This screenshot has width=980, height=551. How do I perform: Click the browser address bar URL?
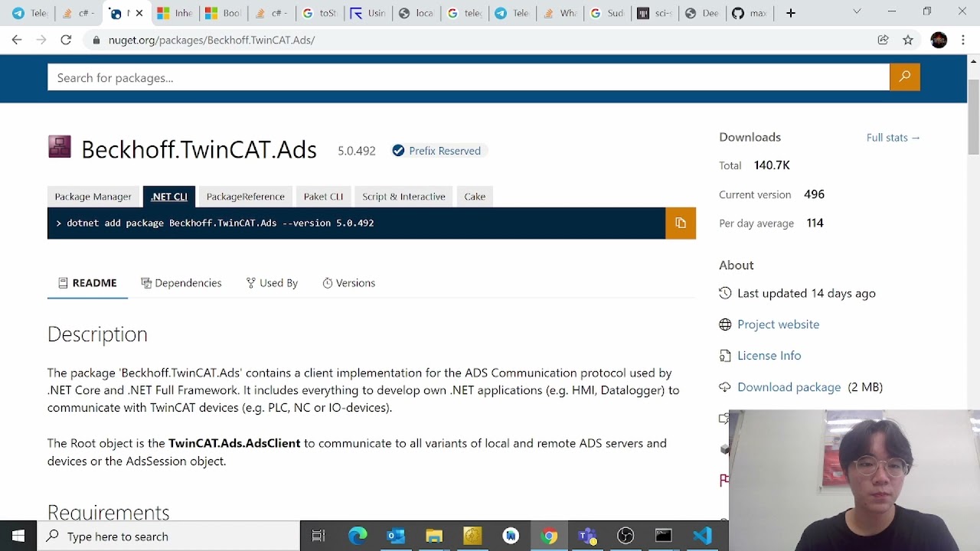point(211,40)
